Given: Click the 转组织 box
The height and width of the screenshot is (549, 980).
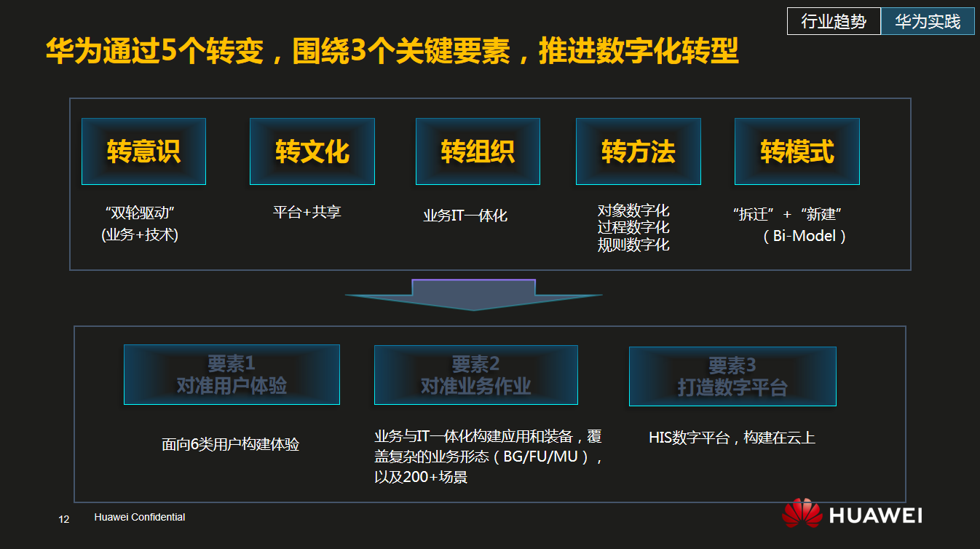Looking at the screenshot, I should pos(478,151).
